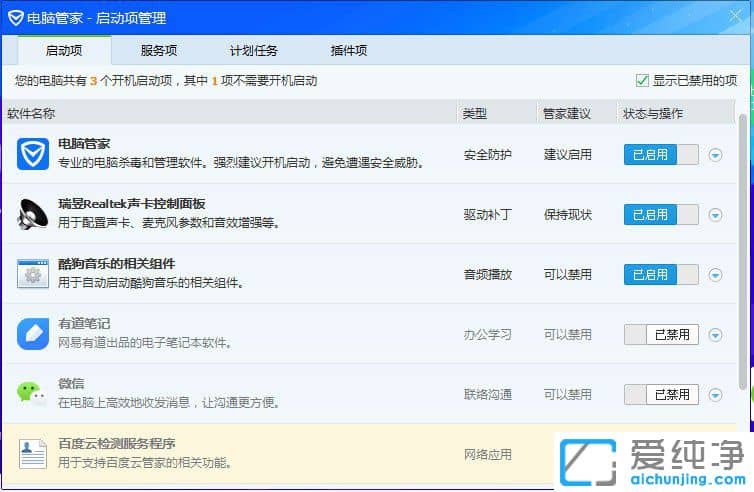Select the 启动项 tab
This screenshot has height=492, width=754.
click(x=64, y=50)
